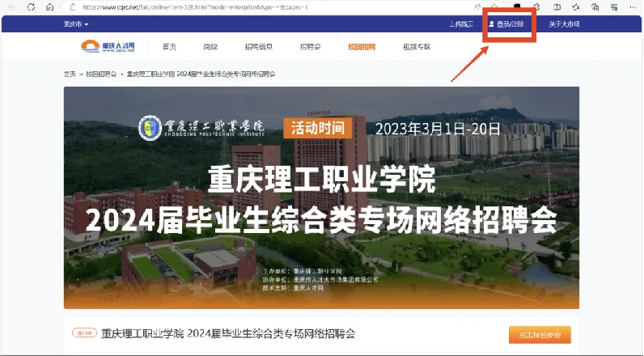Open the browser extensions puzzle icon
The width and height of the screenshot is (644, 356).
(x=537, y=6)
